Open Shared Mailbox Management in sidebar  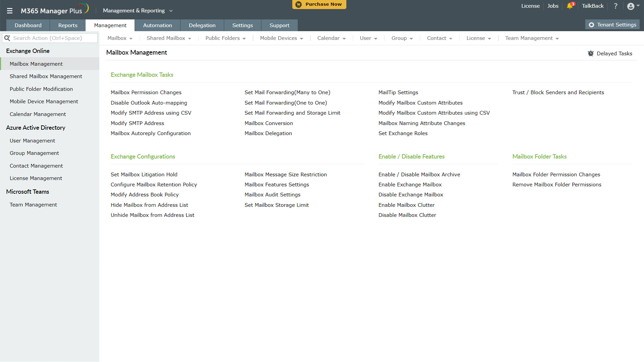click(x=46, y=76)
